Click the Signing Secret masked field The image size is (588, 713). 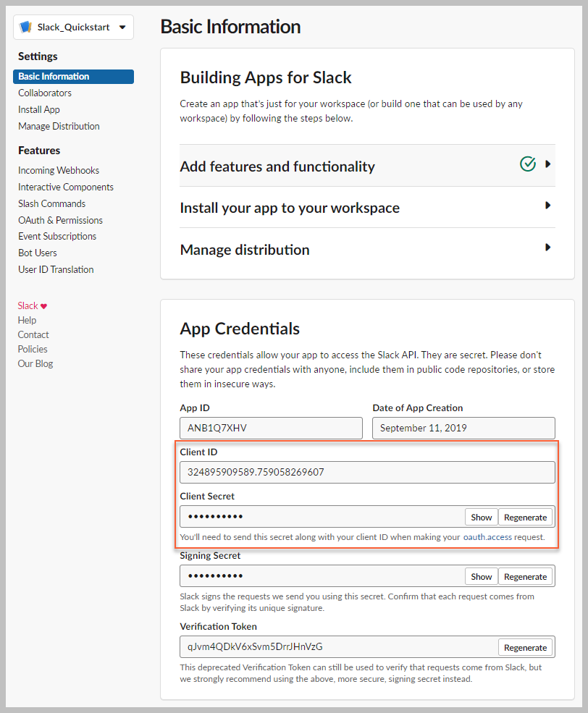pyautogui.click(x=322, y=576)
